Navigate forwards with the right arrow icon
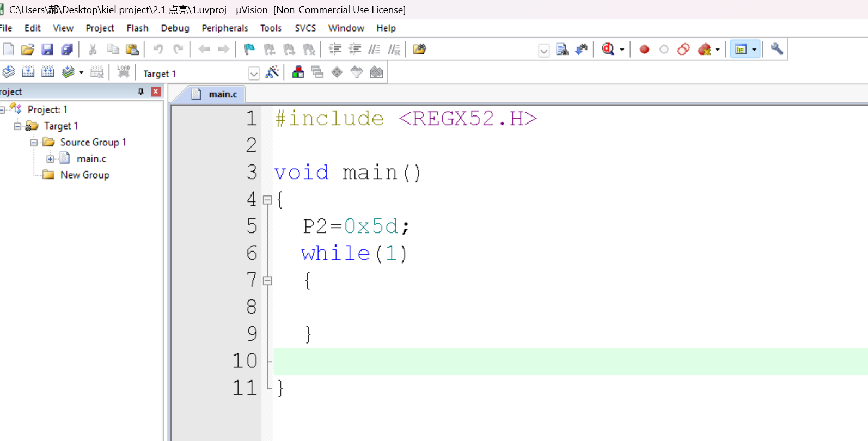The image size is (868, 441). pos(223,50)
